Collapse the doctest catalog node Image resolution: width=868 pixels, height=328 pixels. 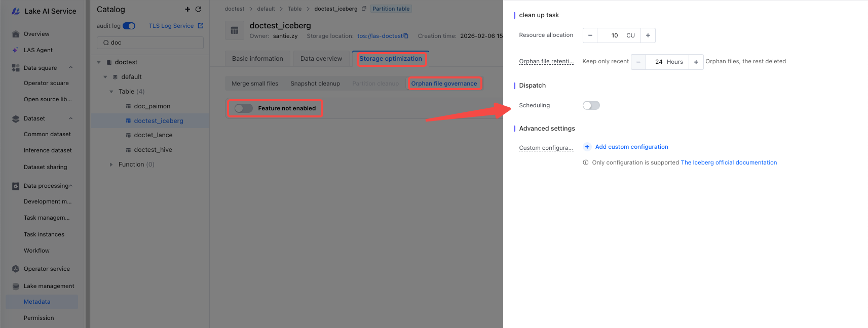[x=99, y=62]
